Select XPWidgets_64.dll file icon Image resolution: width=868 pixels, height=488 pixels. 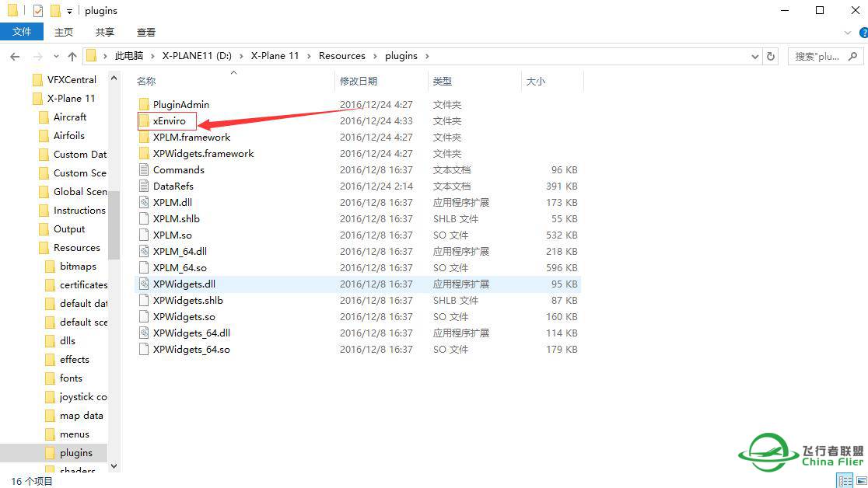[144, 333]
